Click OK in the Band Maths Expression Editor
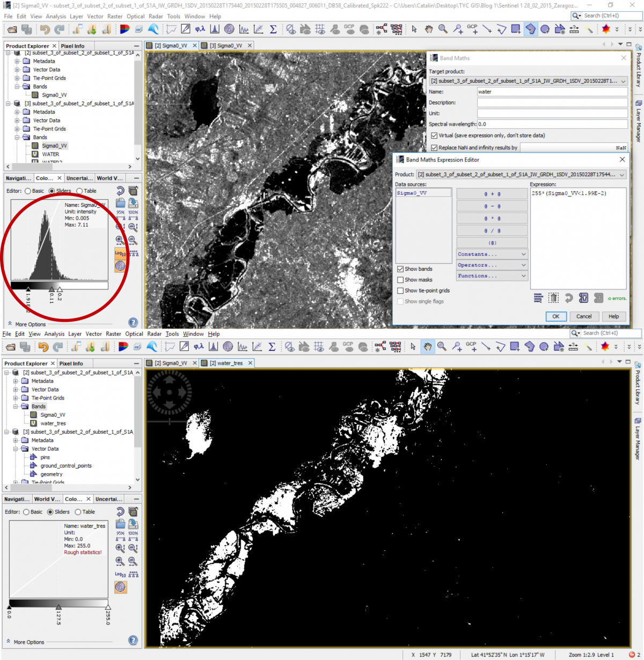644x660 pixels. 555,316
